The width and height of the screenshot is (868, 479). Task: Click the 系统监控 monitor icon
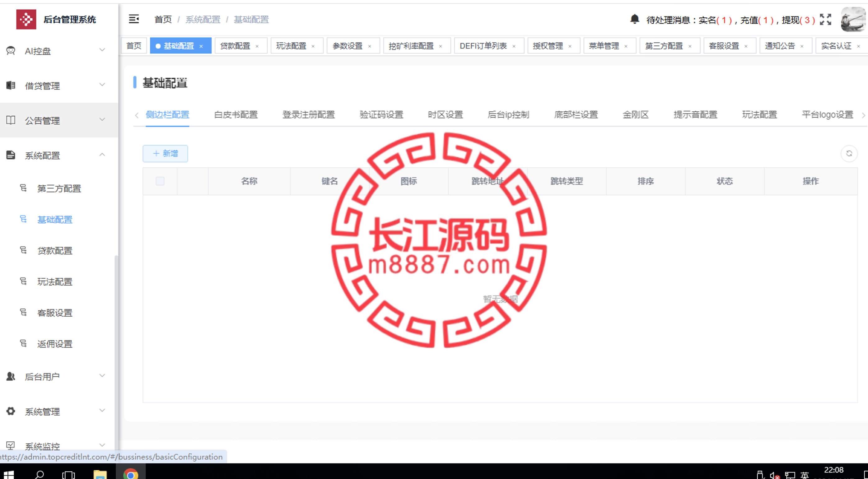click(11, 446)
